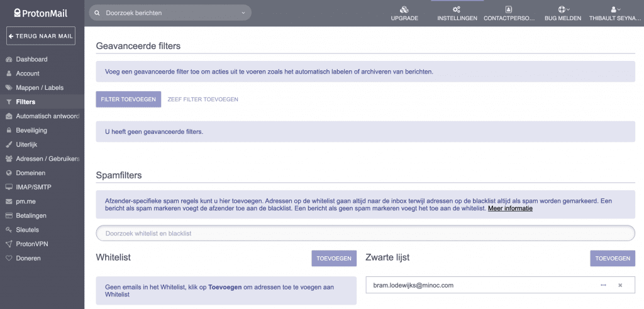Click the ProtonMail logo
Screen dimensions: 644x309
point(41,13)
